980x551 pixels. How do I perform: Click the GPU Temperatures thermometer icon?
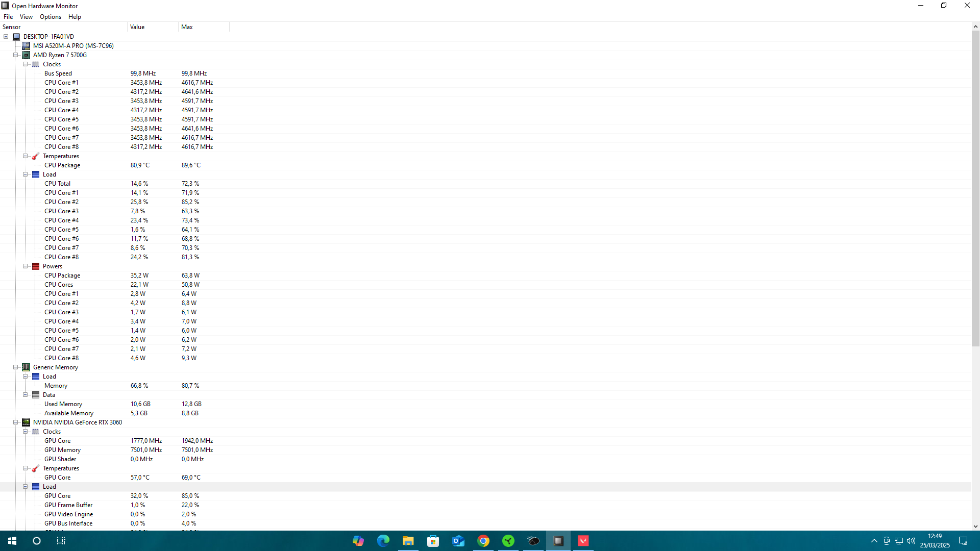pos(36,468)
